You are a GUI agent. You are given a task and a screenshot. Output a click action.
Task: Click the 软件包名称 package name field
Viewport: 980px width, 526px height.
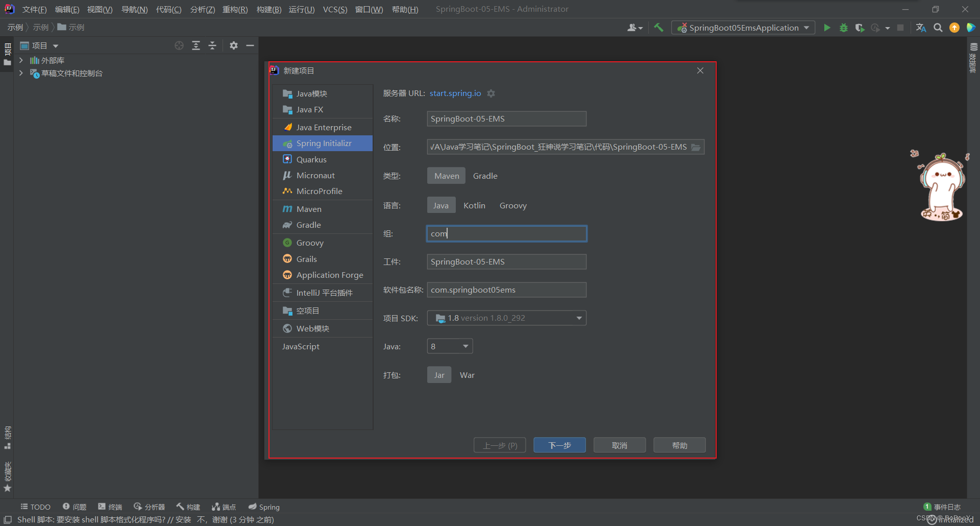coord(506,290)
